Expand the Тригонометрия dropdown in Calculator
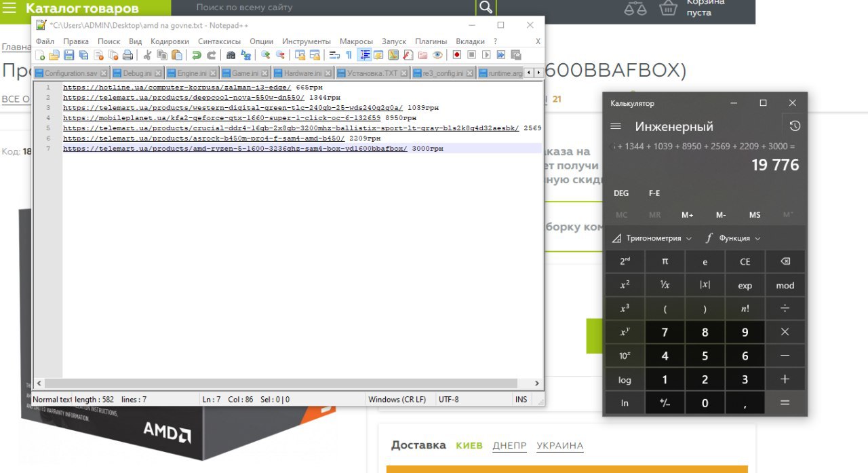 pos(652,238)
